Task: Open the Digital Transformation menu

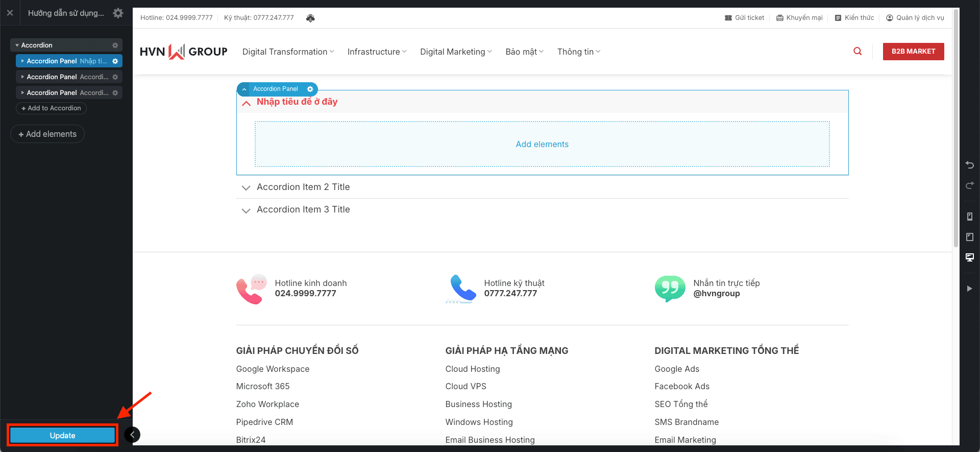Action: [x=288, y=52]
